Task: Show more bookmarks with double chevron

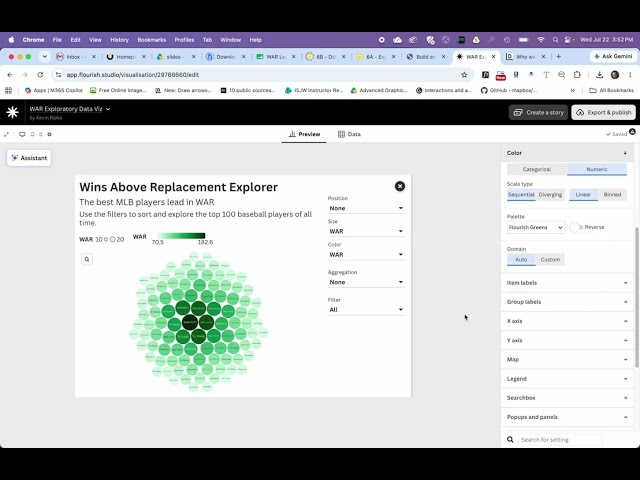Action: 573,90
